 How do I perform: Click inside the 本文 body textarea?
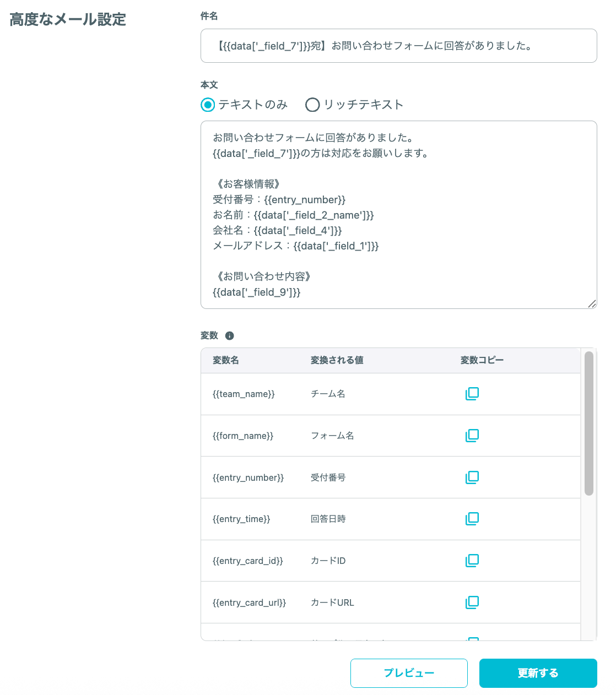click(399, 215)
